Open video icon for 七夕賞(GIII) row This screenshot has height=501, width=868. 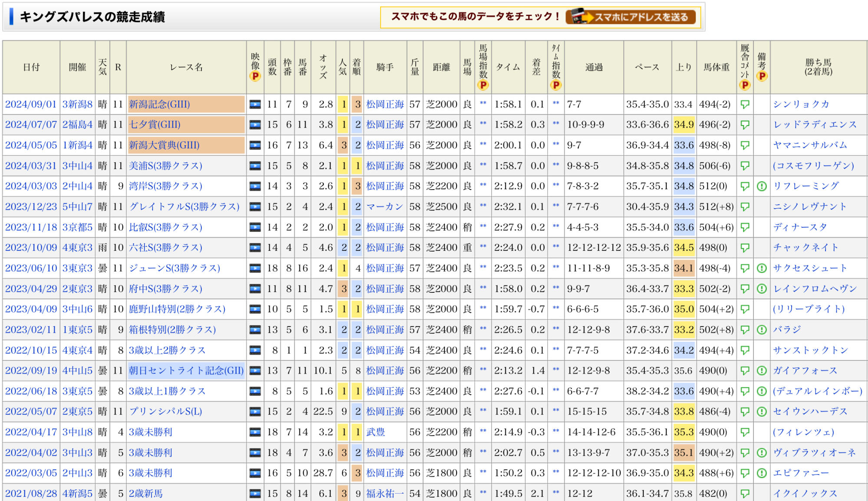[255, 125]
